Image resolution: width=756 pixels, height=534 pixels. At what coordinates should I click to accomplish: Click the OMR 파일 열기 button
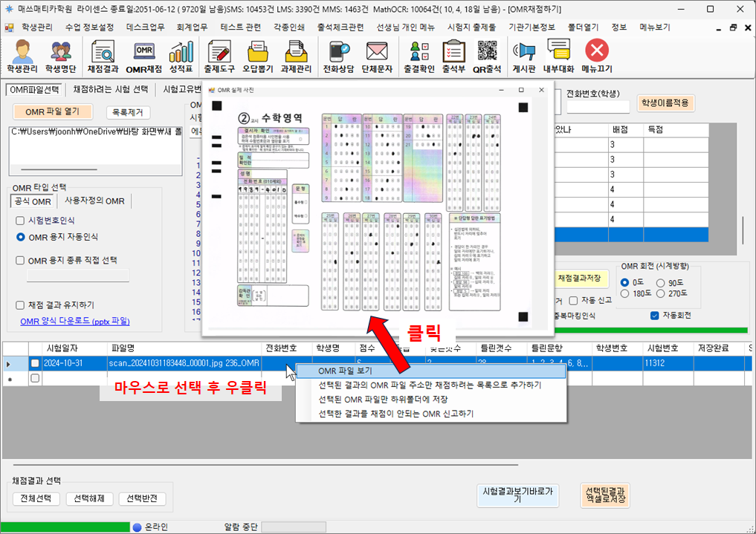click(53, 112)
